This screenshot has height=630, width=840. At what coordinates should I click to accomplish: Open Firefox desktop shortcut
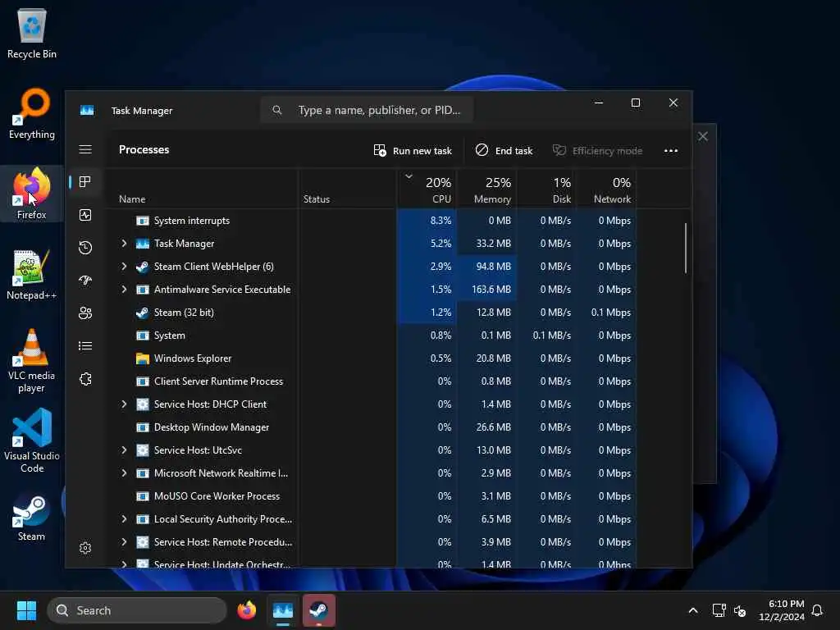click(32, 194)
